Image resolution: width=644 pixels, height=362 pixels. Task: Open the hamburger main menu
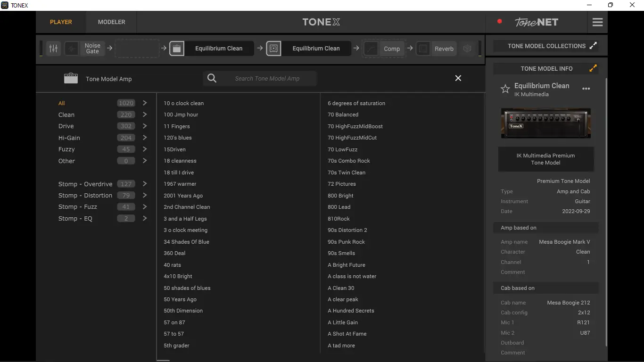[x=598, y=22]
